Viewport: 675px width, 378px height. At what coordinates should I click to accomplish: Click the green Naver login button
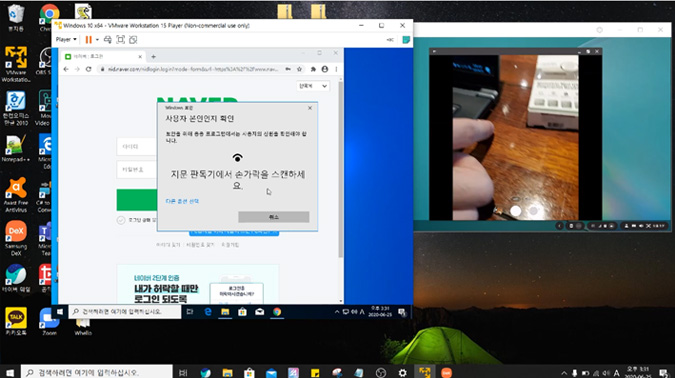[137, 200]
